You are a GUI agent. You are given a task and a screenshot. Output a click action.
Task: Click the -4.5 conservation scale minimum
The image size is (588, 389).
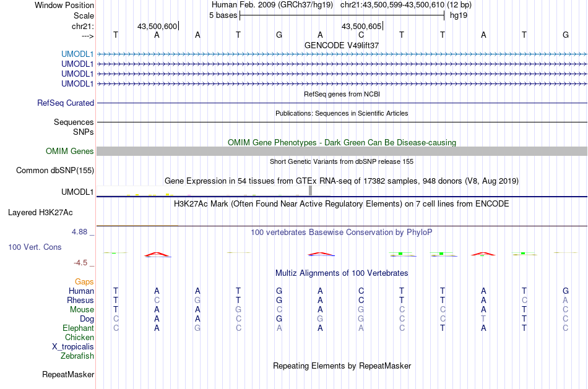80,263
